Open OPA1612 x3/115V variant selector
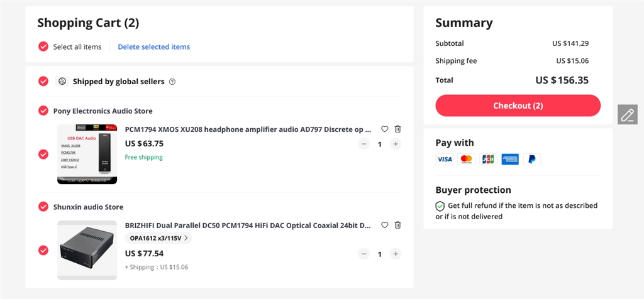The width and height of the screenshot is (644, 299). pyautogui.click(x=160, y=238)
